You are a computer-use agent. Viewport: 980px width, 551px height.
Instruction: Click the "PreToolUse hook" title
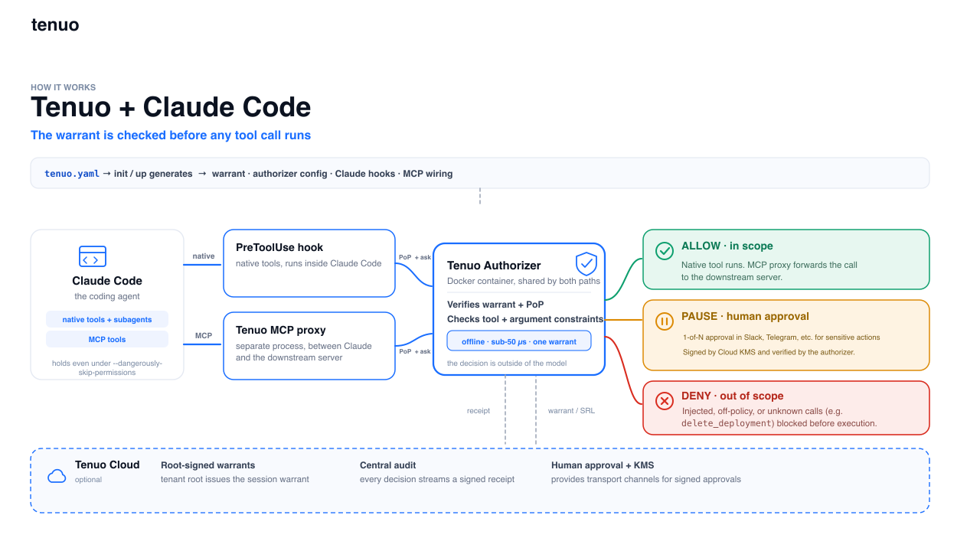(x=279, y=247)
